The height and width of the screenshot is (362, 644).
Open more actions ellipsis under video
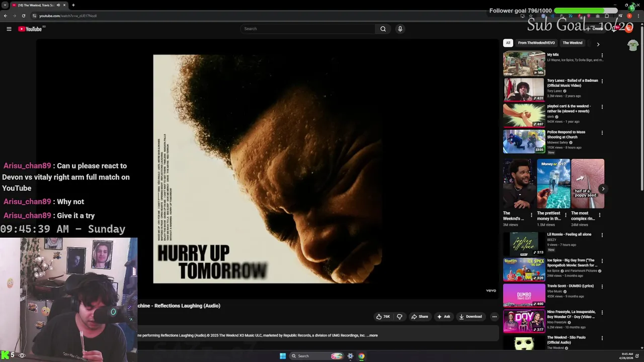click(x=495, y=317)
